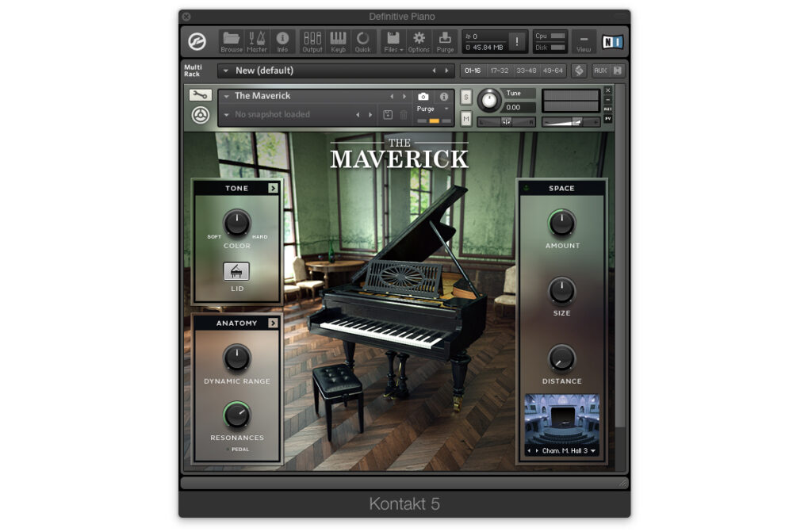
Task: Load previous snapshot with left arrow
Action: [358, 114]
